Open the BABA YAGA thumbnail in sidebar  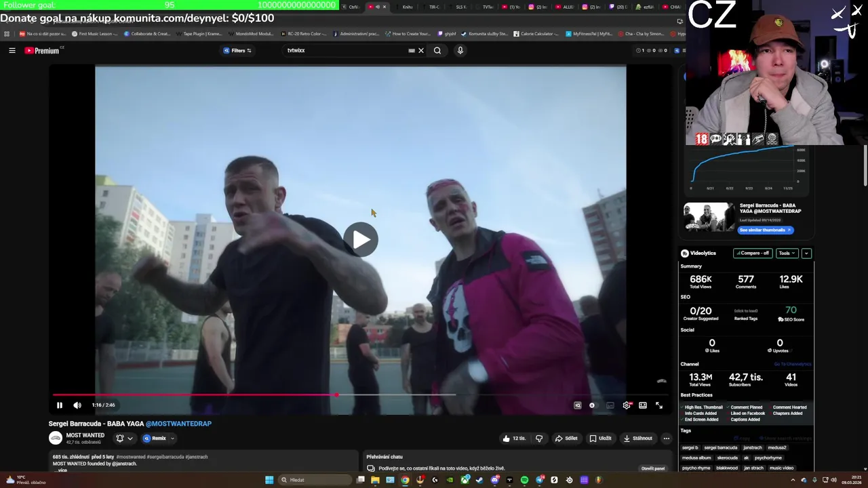(x=709, y=217)
